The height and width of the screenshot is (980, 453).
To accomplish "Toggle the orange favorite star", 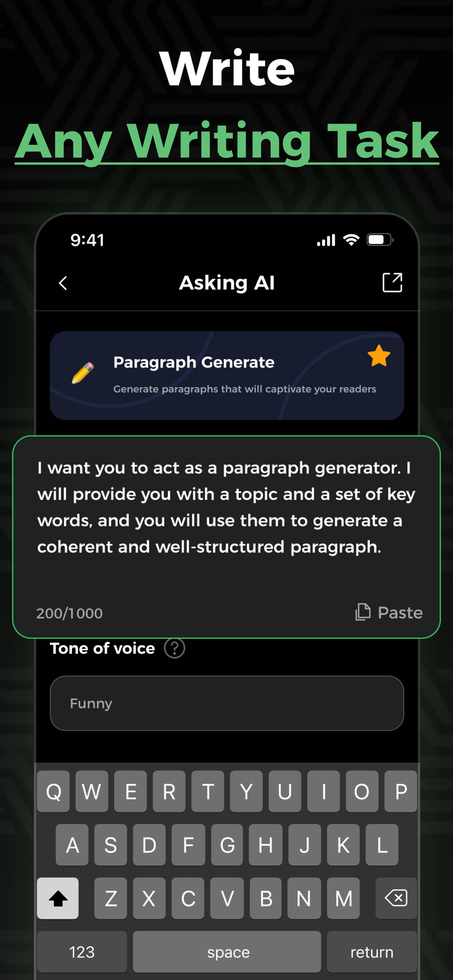I will tap(379, 356).
